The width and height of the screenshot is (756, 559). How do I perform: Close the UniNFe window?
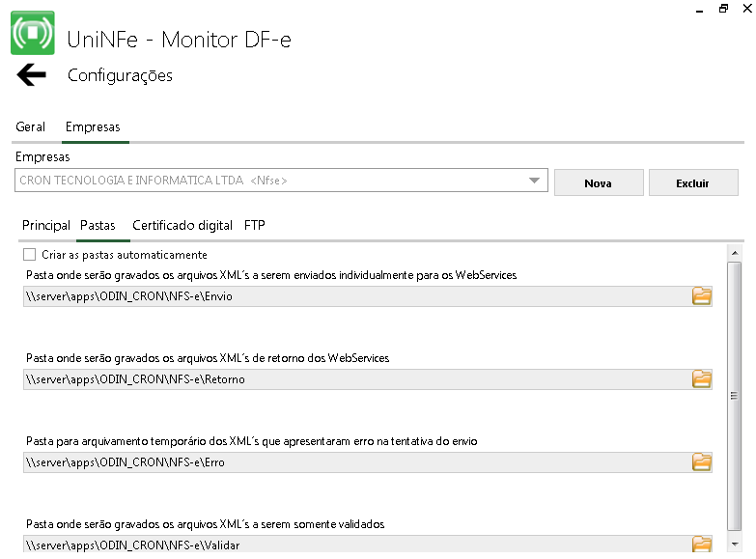747,8
